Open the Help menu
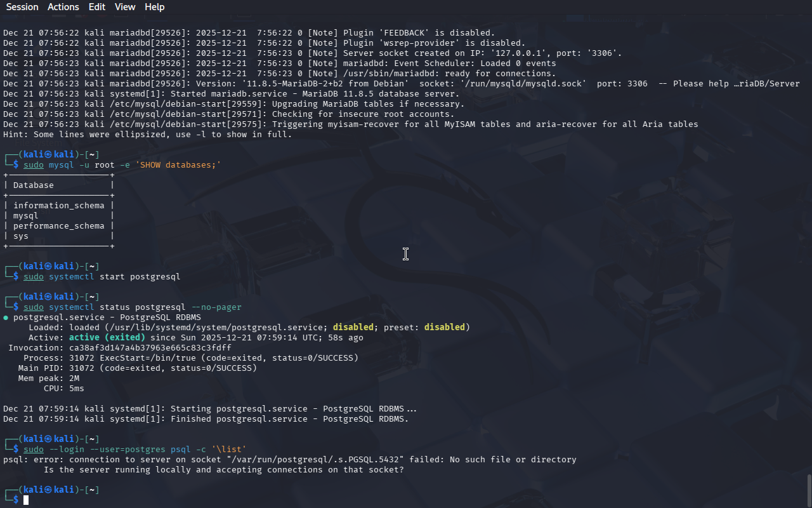The image size is (812, 508). click(x=154, y=7)
